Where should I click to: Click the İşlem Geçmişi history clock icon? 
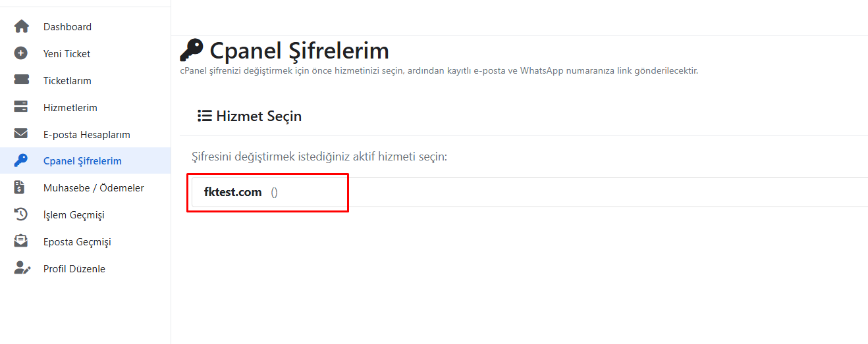[21, 215]
